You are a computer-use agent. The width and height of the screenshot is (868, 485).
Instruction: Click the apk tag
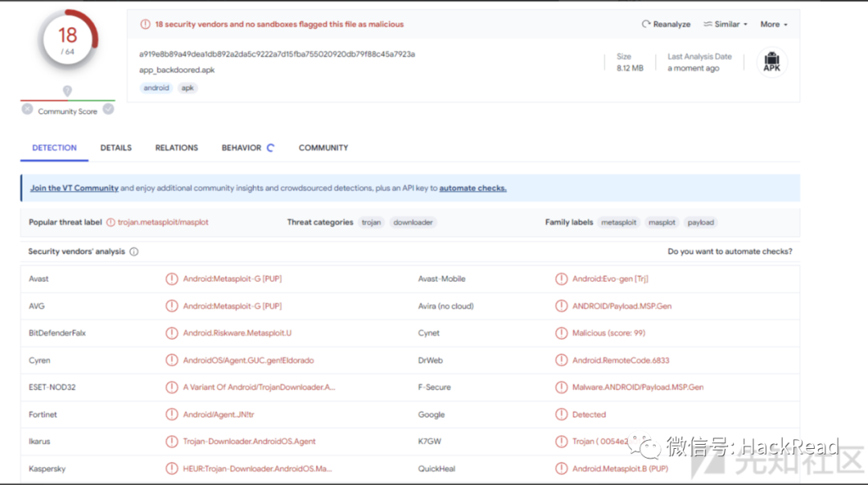coord(187,88)
